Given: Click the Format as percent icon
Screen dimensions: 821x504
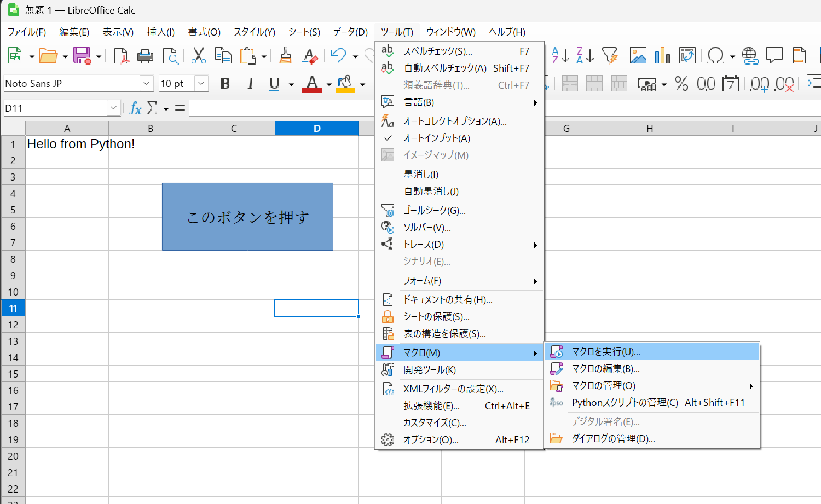Looking at the screenshot, I should pyautogui.click(x=681, y=84).
